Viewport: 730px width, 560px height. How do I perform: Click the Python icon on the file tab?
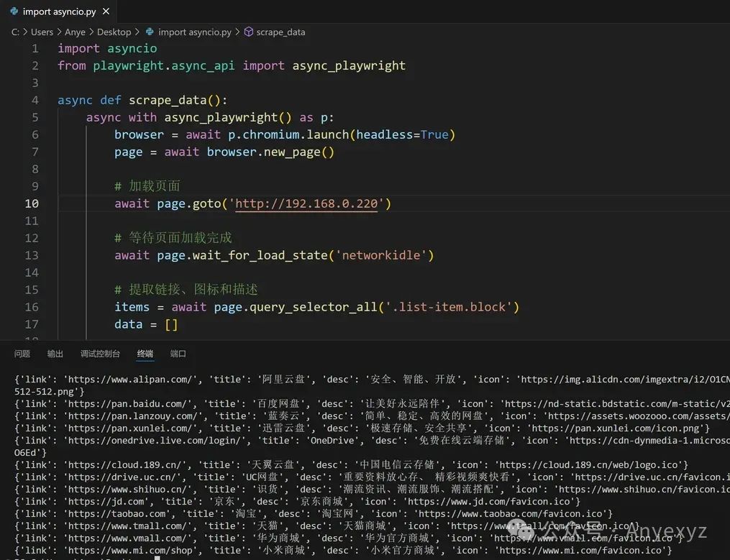pos(14,12)
